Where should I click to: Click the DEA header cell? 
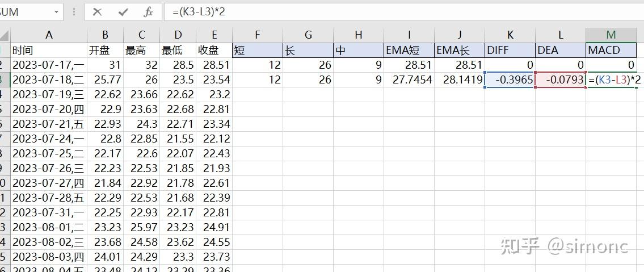pyautogui.click(x=560, y=50)
